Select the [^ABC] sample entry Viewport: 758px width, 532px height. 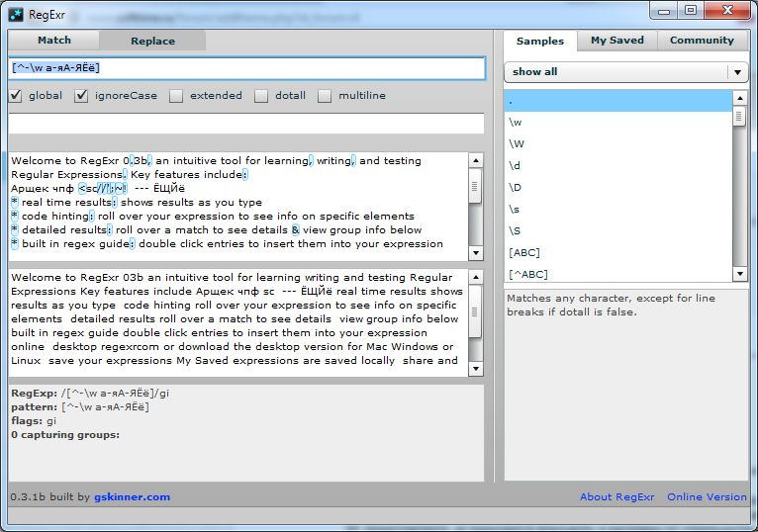pyautogui.click(x=618, y=274)
